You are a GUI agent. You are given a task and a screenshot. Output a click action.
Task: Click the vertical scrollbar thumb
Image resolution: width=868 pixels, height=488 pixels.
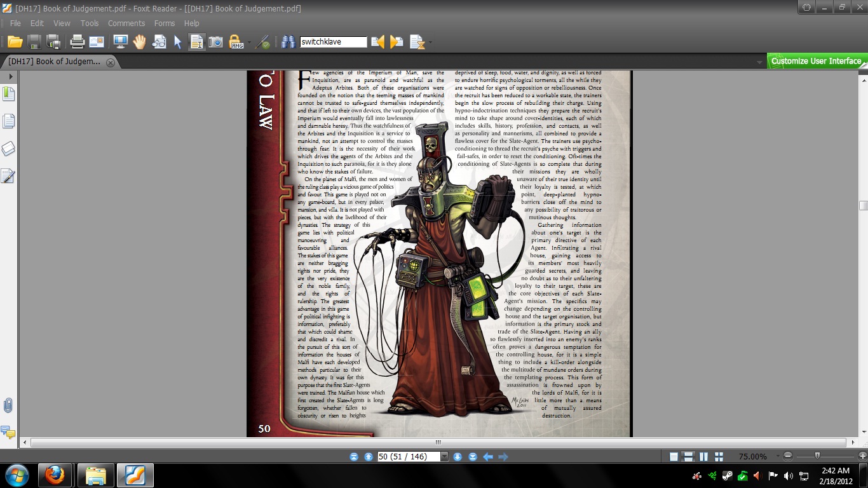(863, 205)
